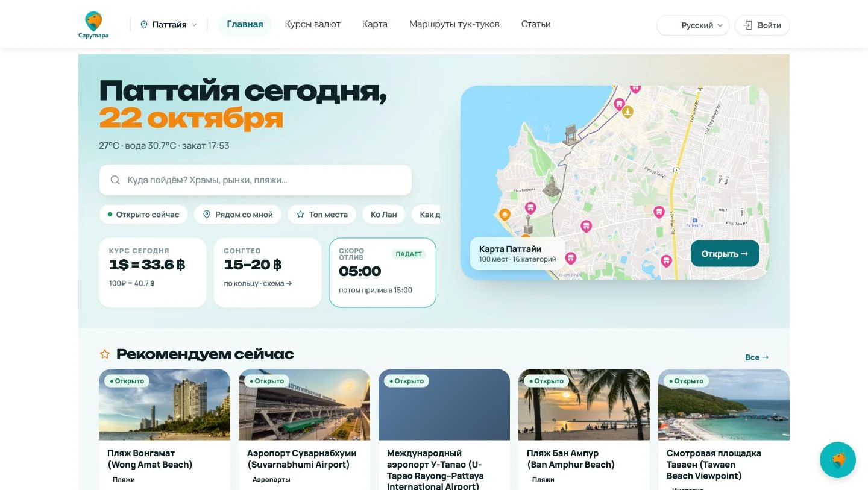Toggle the Рядом со мной filter

pyautogui.click(x=238, y=215)
